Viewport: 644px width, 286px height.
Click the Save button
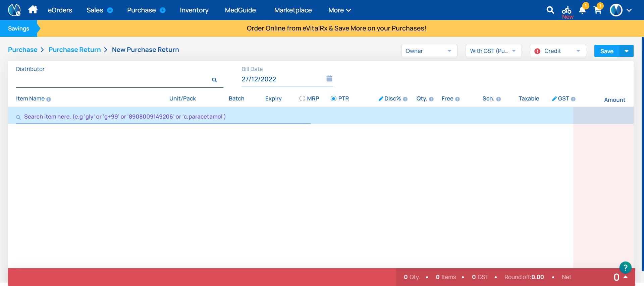607,51
